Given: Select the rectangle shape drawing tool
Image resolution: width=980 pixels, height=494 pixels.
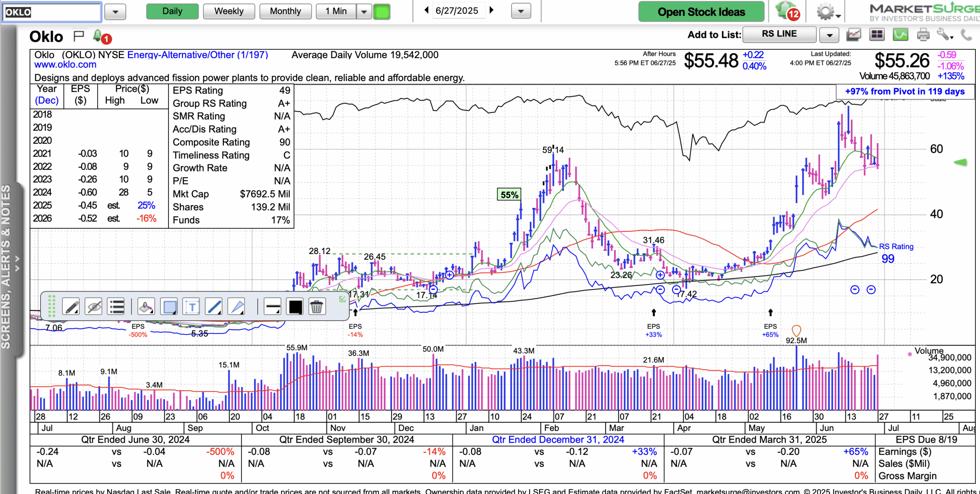Looking at the screenshot, I should [x=170, y=307].
